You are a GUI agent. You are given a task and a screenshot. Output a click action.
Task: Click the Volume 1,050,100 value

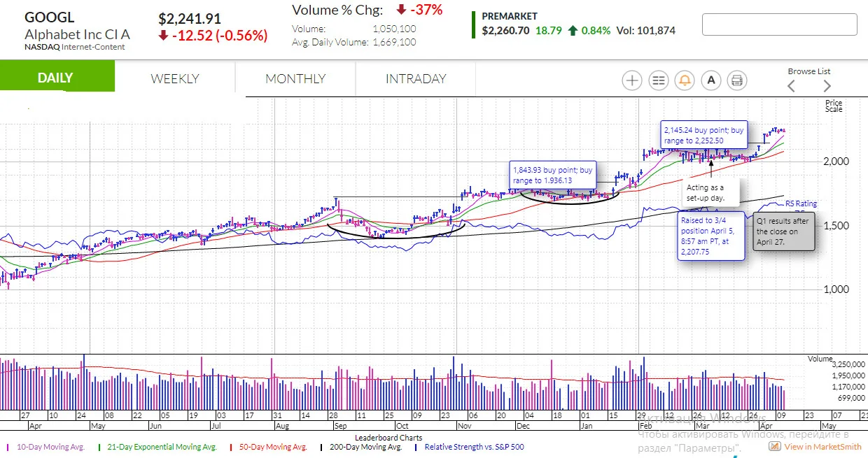pos(395,29)
